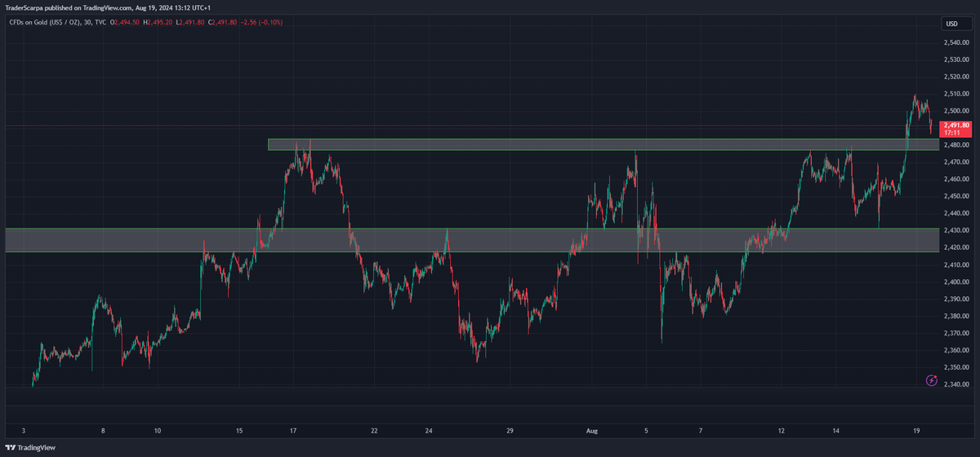The width and height of the screenshot is (980, 457).
Task: Click date 15 on the time axis
Action: coord(238,429)
